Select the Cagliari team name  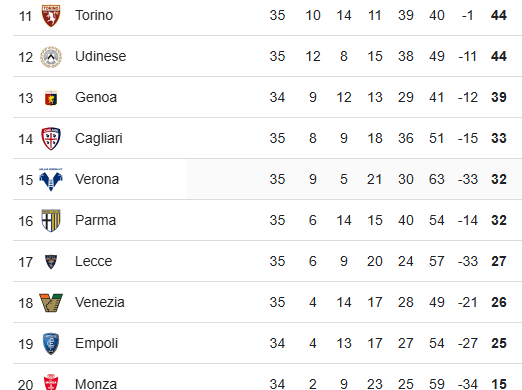tap(99, 138)
